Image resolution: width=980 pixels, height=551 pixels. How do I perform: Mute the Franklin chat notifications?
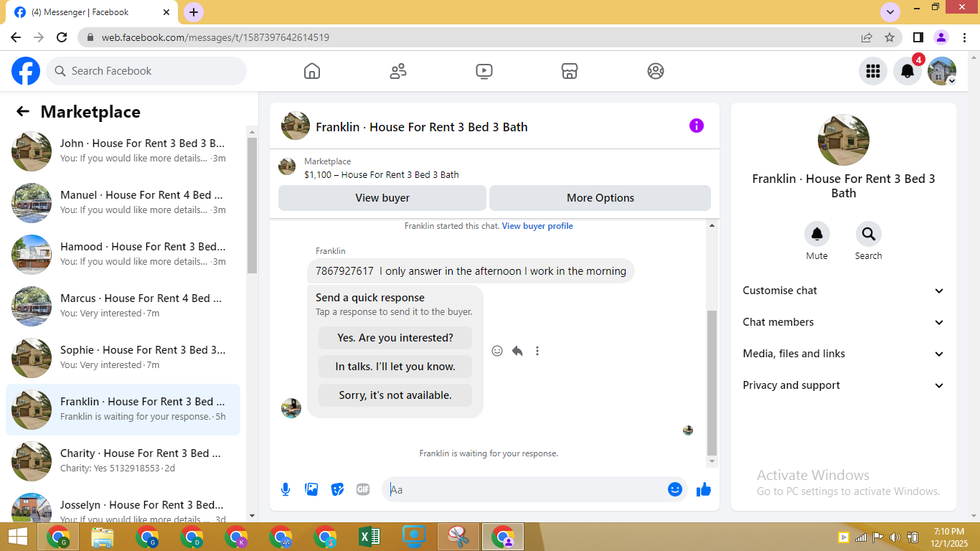(x=817, y=234)
